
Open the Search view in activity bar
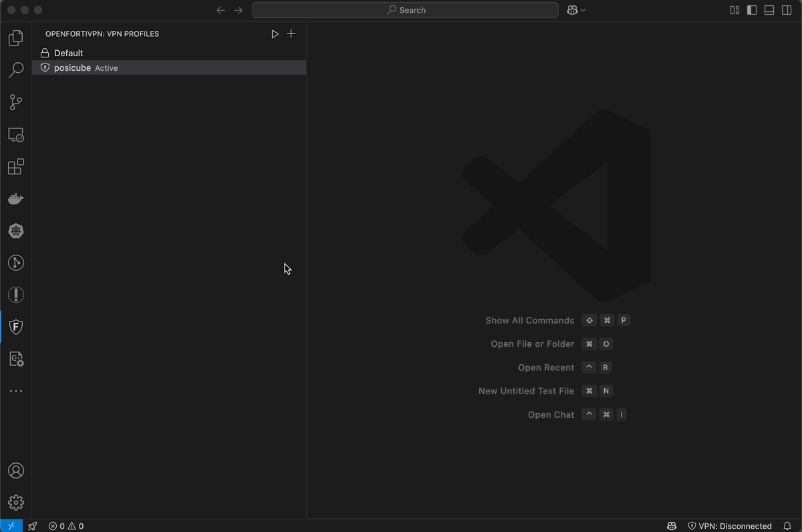(x=16, y=70)
